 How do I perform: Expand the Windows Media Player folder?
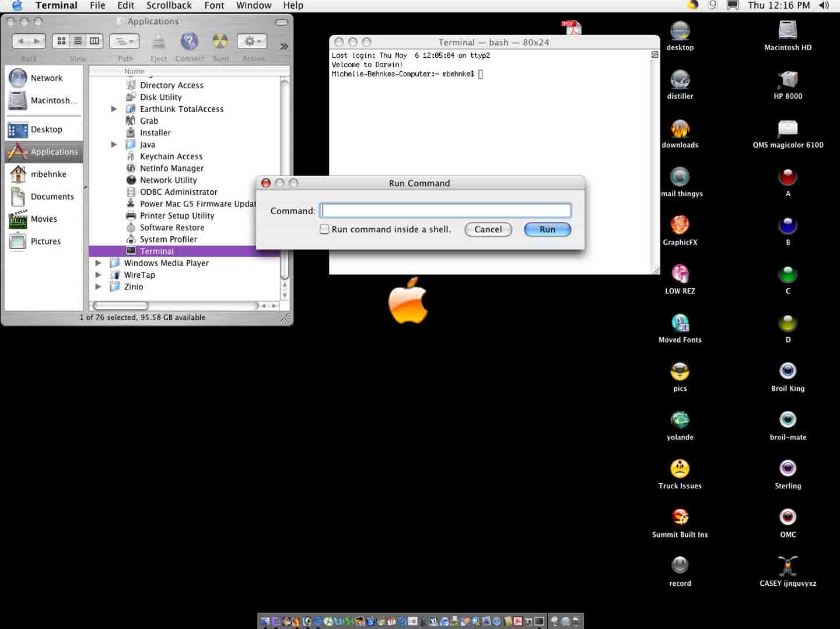click(98, 263)
